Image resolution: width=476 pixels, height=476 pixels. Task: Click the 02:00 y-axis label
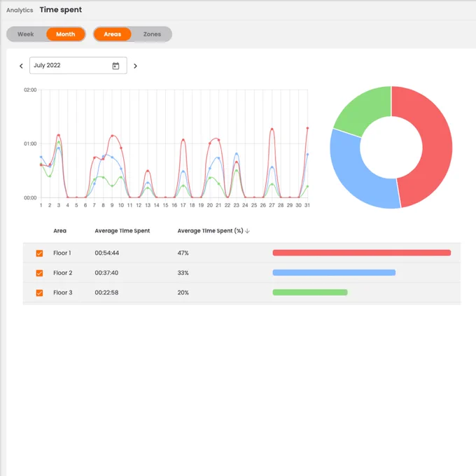pos(30,90)
